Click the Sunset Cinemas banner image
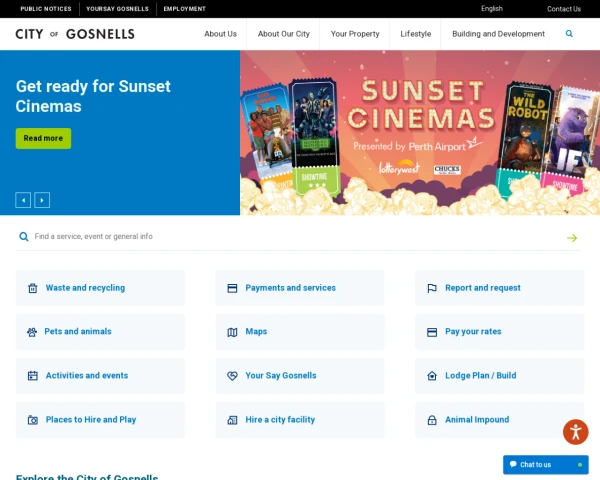This screenshot has height=480, width=600. 420,133
